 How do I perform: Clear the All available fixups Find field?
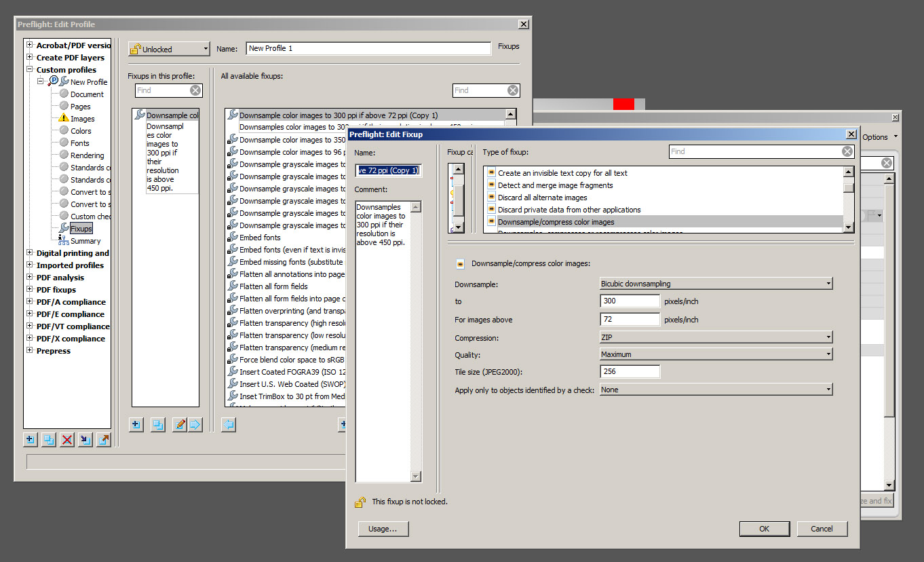click(513, 90)
